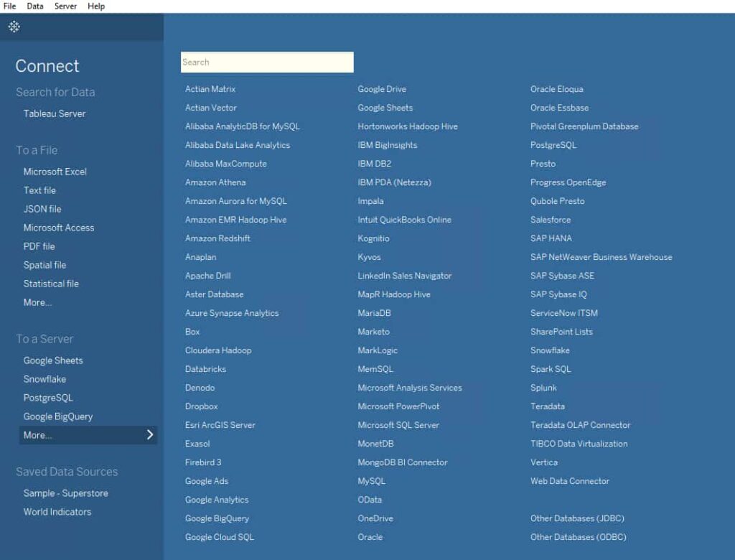Select Amazon Athena connector
This screenshot has width=735, height=560.
tap(215, 182)
